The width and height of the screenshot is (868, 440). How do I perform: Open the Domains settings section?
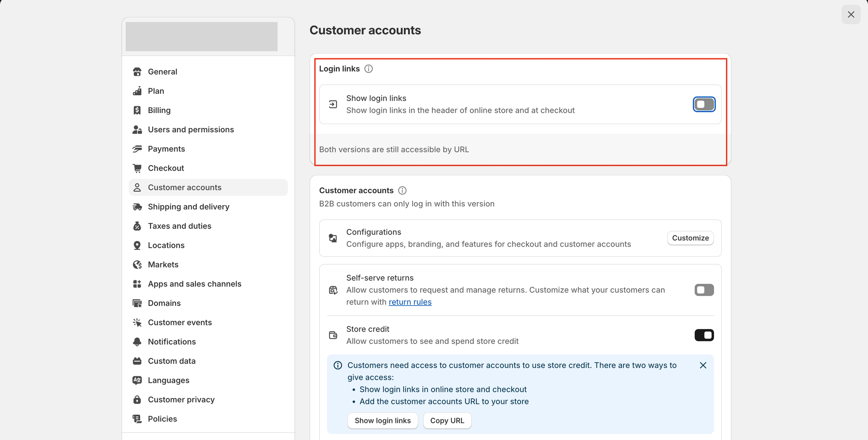pos(164,303)
